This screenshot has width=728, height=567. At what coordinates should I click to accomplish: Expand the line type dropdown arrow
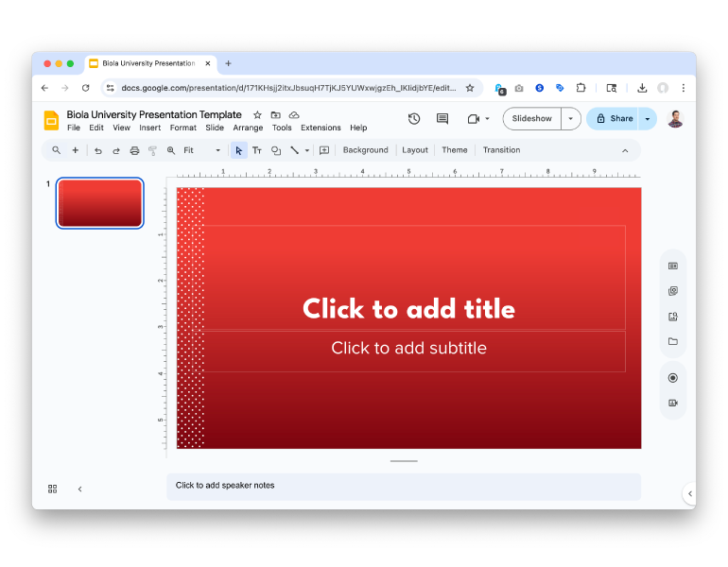[307, 150]
